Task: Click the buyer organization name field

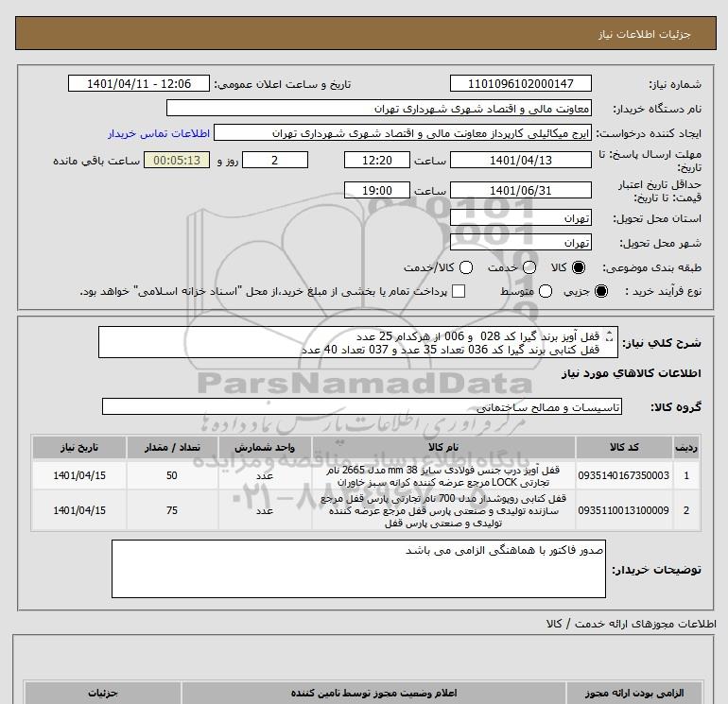Action: 379,108
